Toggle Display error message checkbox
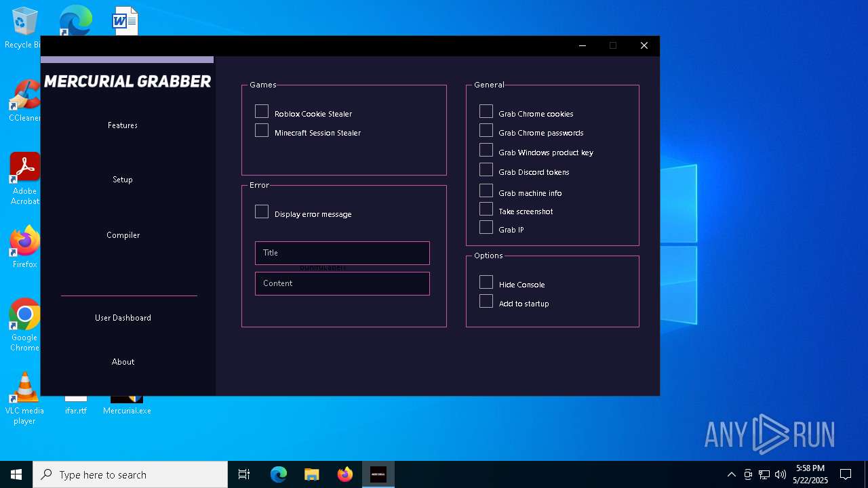This screenshot has width=868, height=488. 262,211
